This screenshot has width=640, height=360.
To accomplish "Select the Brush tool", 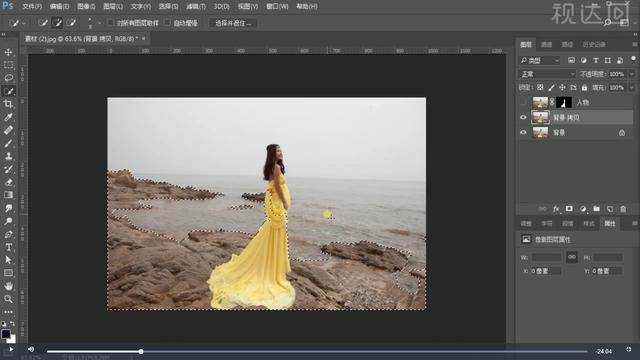I will pos(8,143).
